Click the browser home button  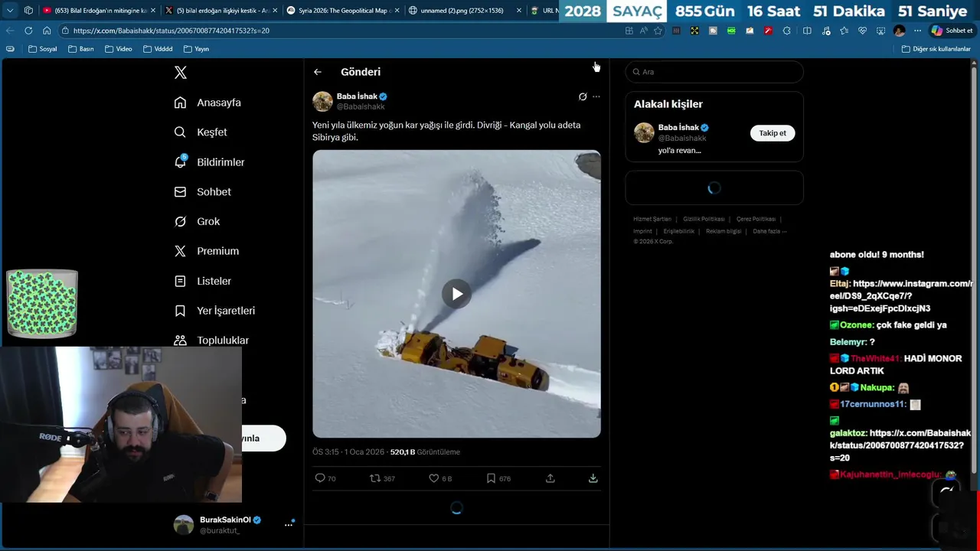[47, 31]
